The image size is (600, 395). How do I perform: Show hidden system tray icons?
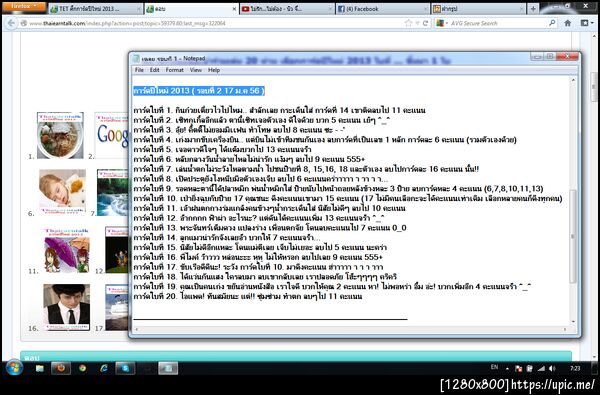pyautogui.click(x=507, y=369)
